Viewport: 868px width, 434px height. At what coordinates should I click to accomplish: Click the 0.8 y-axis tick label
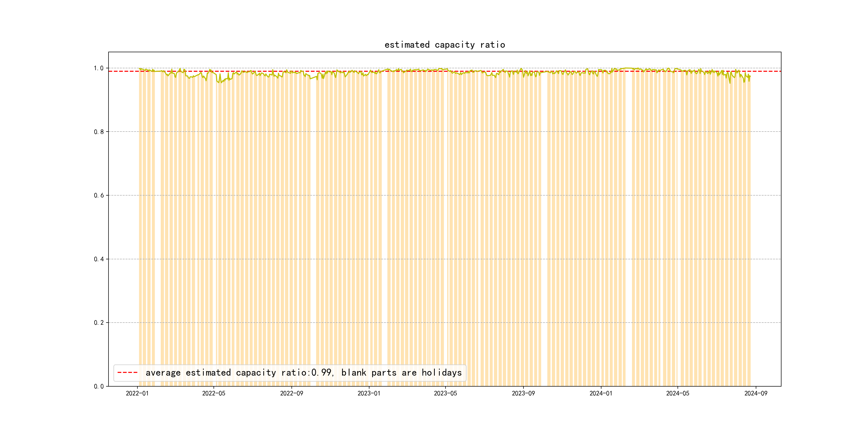[98, 132]
